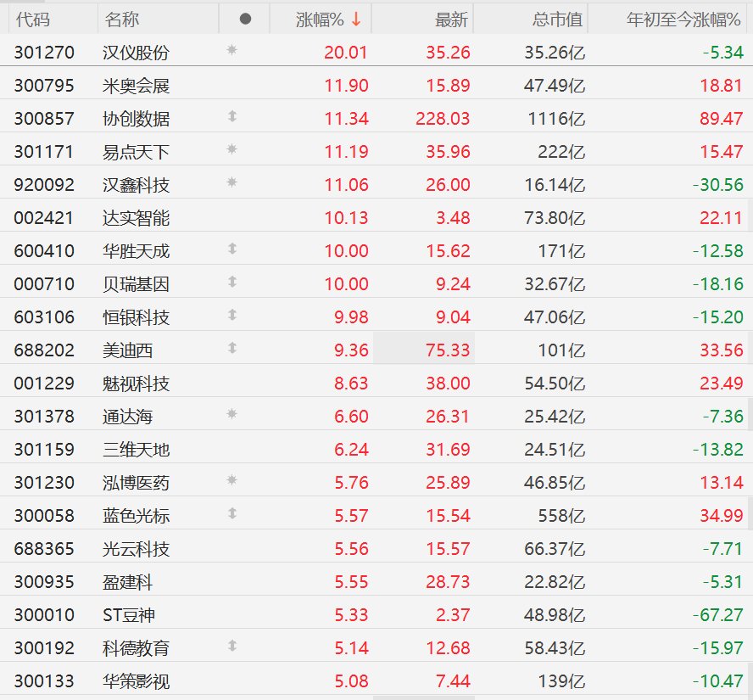Click latest price 228.03
The image size is (753, 700).
tap(443, 119)
